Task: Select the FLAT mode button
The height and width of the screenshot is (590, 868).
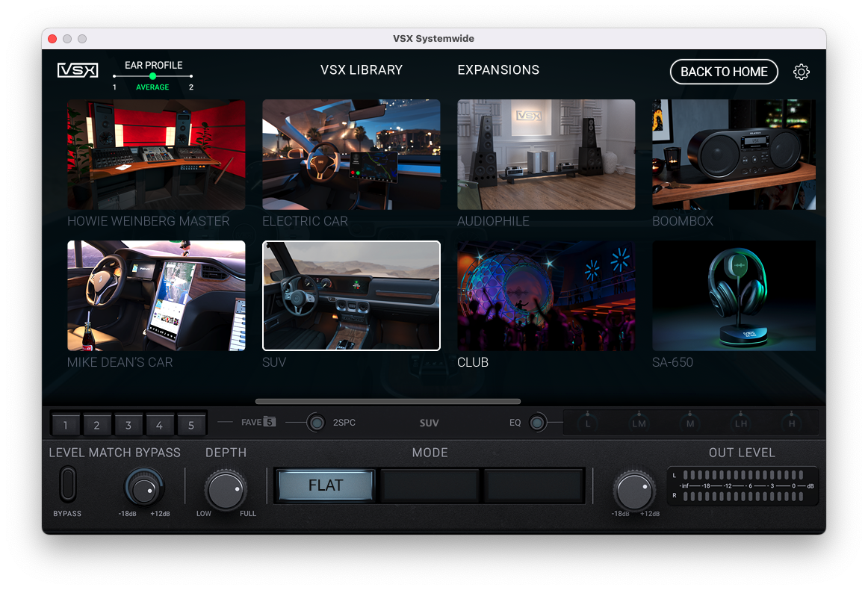Action: [326, 485]
